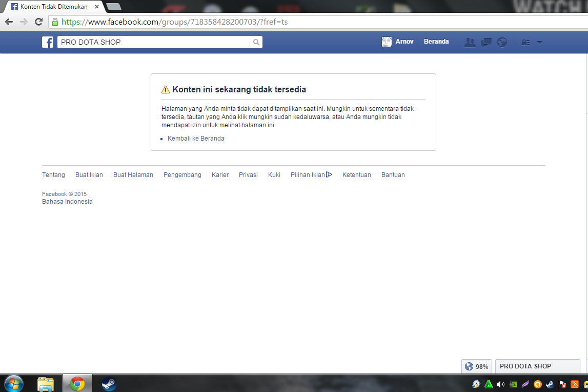The width and height of the screenshot is (588, 392).
Task: Open the Arnov profile picture
Action: [387, 42]
